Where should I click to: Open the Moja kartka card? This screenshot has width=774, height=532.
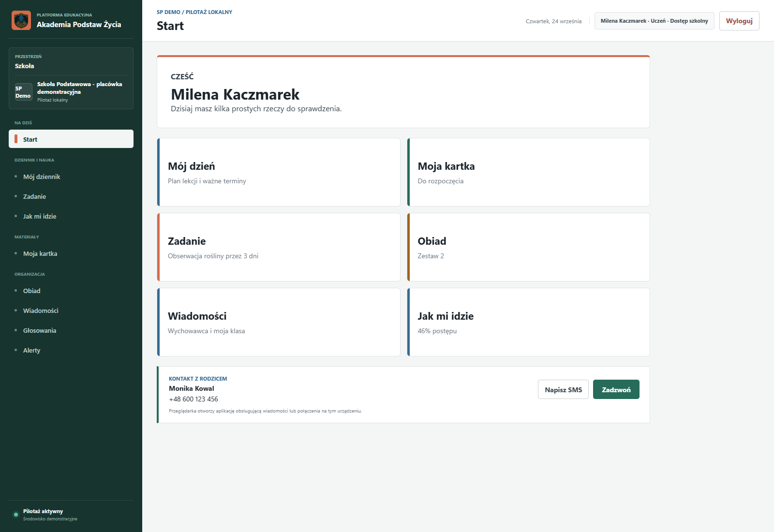[528, 172]
